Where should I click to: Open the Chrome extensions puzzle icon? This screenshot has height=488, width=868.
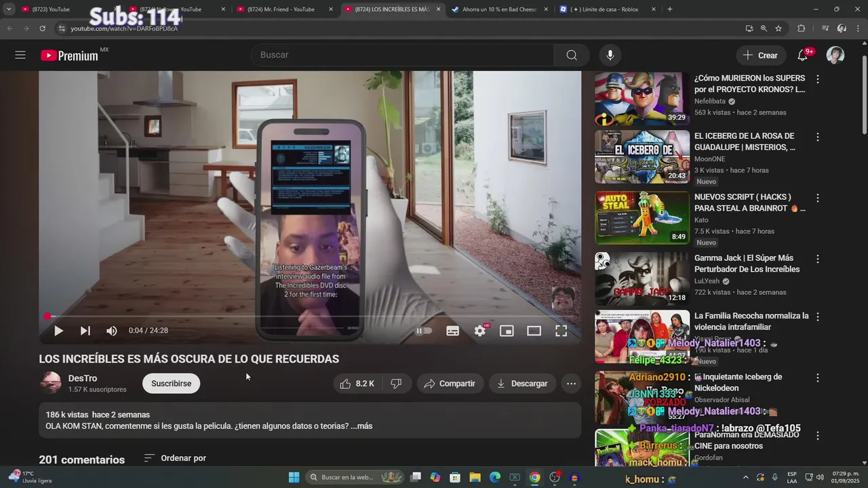click(802, 28)
